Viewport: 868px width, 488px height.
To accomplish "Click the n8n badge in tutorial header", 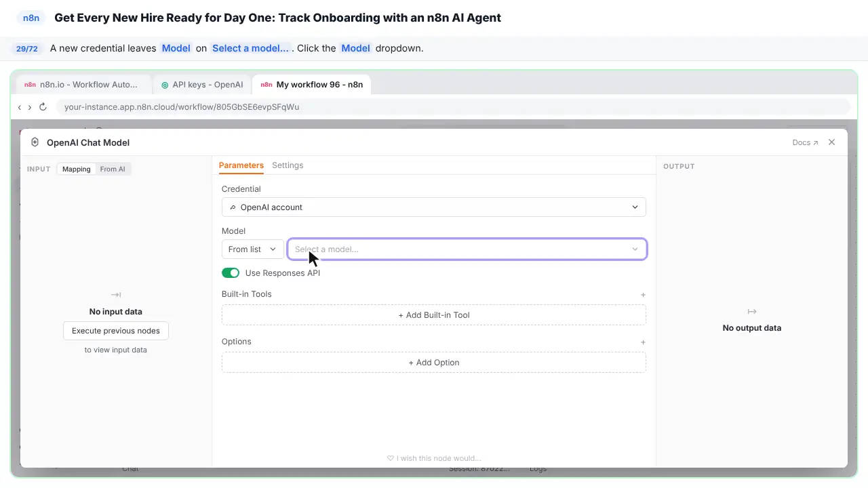I will click(31, 18).
